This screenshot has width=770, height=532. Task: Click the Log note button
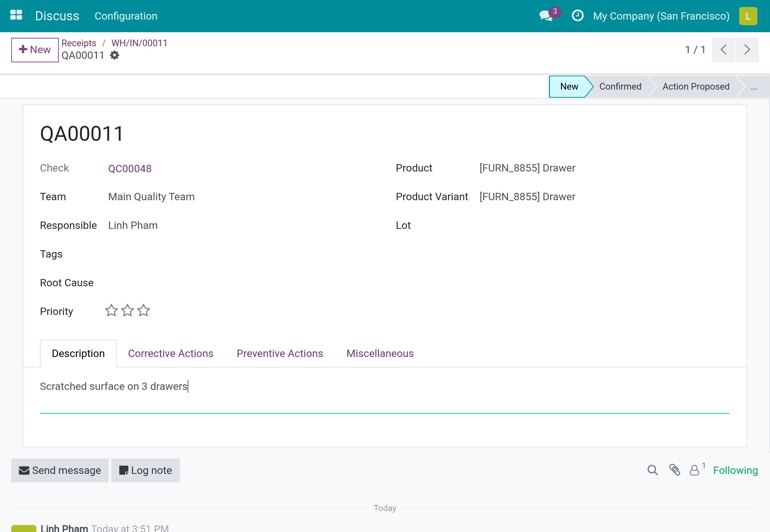point(146,470)
